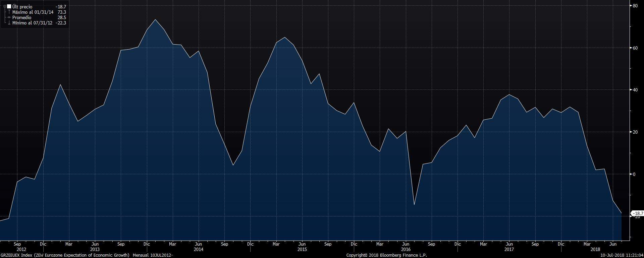This screenshot has height=258, width=644.
Task: Select the Máximo marker icon in legend
Action: click(x=9, y=12)
